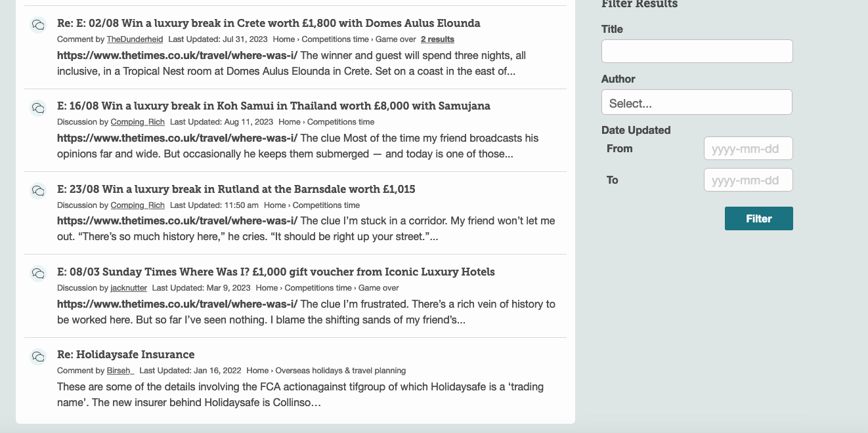868x433 pixels.
Task: Open the Comping_Rich author link under the Rutland result
Action: (x=138, y=205)
